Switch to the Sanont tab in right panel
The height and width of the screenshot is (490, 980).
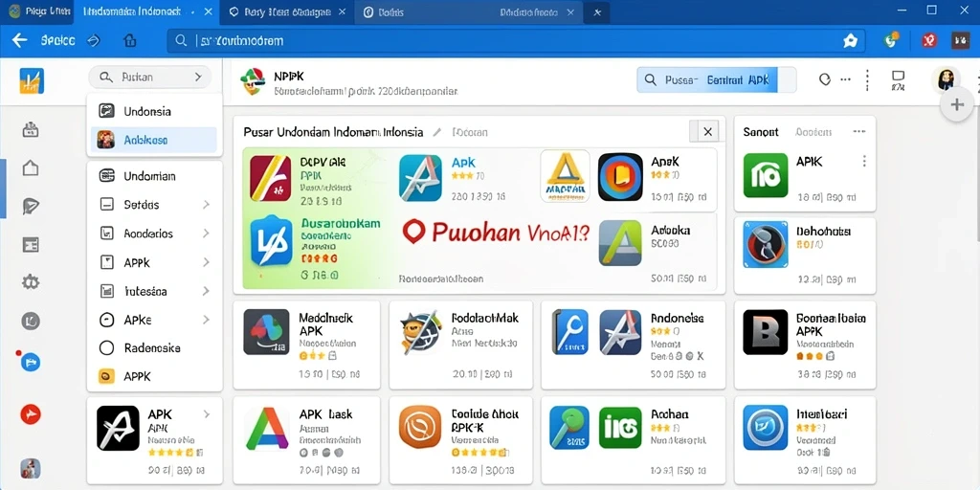coord(761,132)
